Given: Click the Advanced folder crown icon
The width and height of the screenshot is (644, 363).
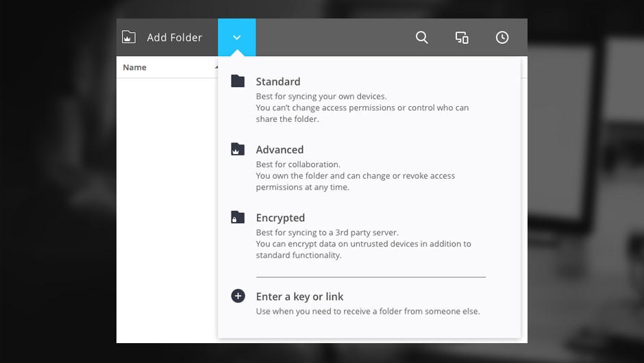Looking at the screenshot, I should tap(238, 149).
